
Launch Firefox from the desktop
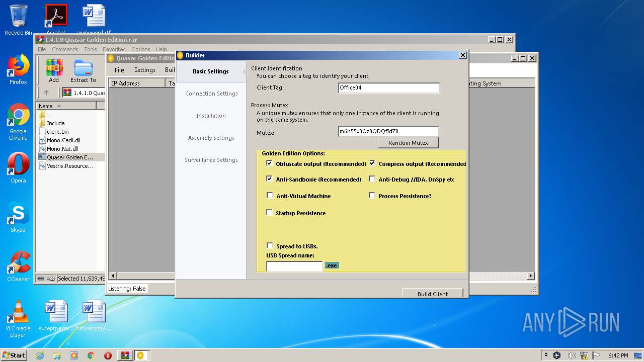pos(18,69)
